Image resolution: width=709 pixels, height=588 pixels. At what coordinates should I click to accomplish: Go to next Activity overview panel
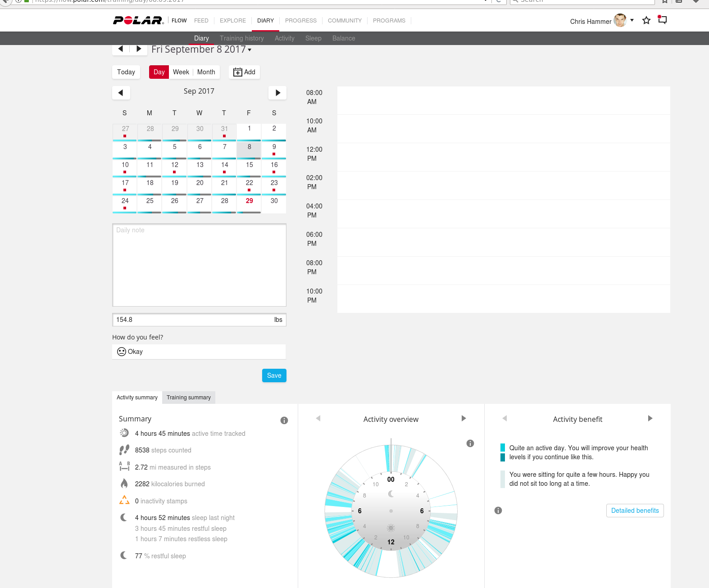464,418
